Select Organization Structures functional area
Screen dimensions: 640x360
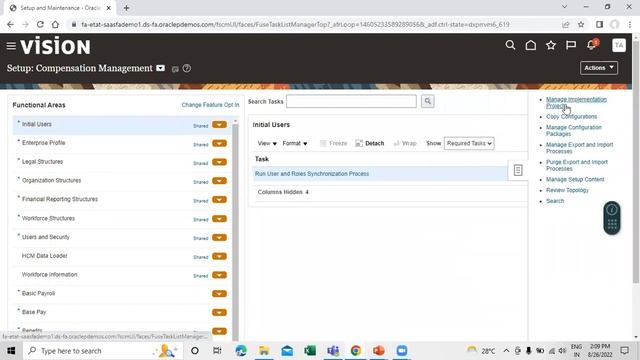51,180
